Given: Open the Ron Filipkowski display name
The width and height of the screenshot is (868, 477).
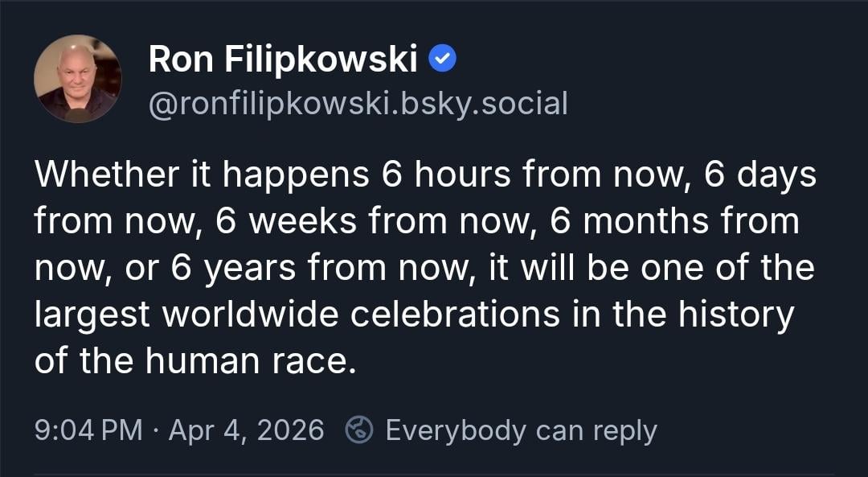Looking at the screenshot, I should (283, 60).
